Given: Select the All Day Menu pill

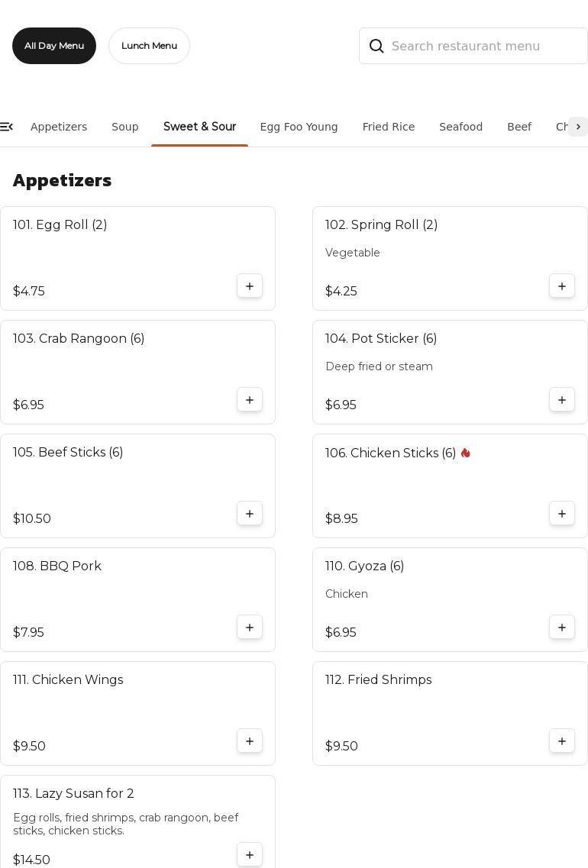Looking at the screenshot, I should [x=54, y=46].
